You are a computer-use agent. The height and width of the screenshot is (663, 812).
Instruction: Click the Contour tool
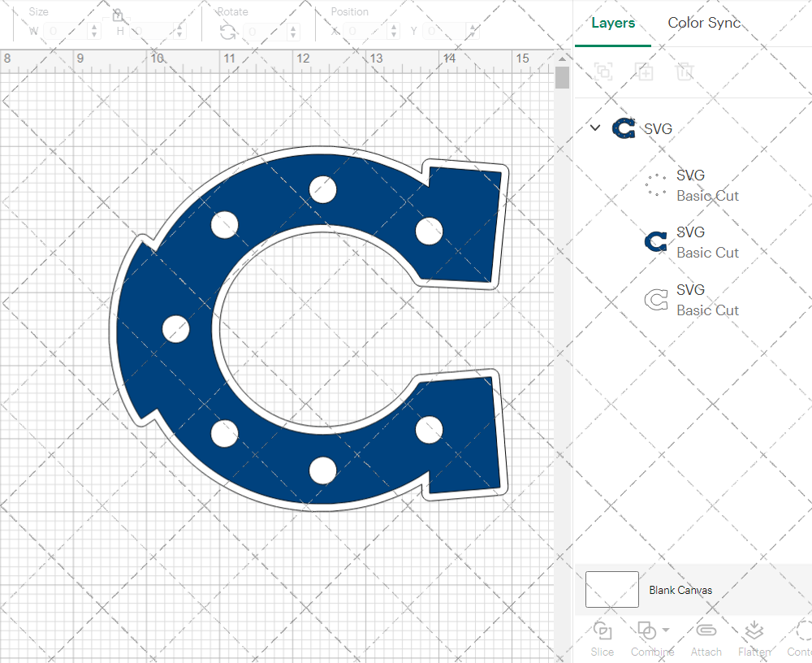tap(800, 639)
